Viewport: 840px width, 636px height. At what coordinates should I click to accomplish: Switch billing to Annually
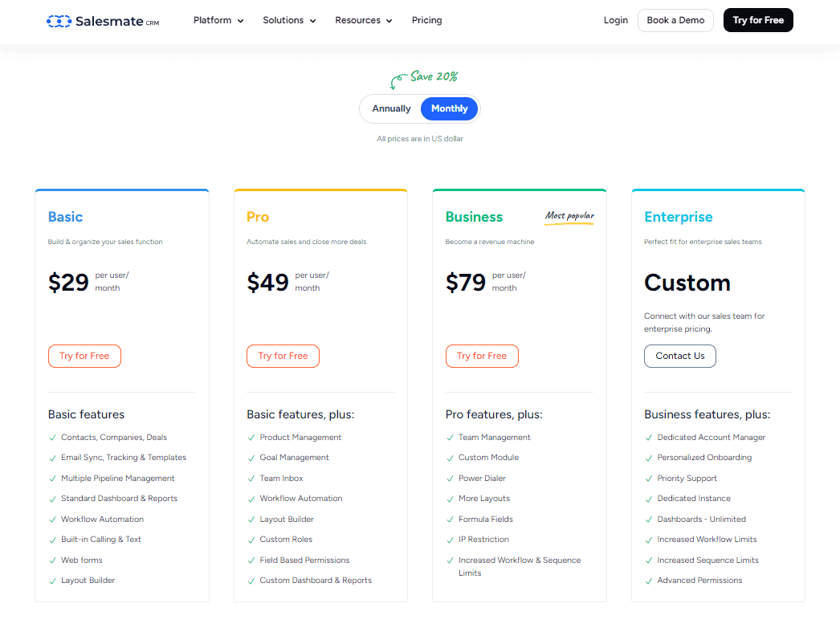pos(391,108)
